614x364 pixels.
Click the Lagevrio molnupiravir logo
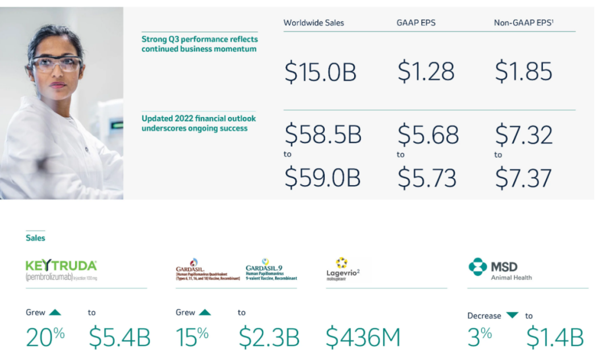click(x=343, y=269)
